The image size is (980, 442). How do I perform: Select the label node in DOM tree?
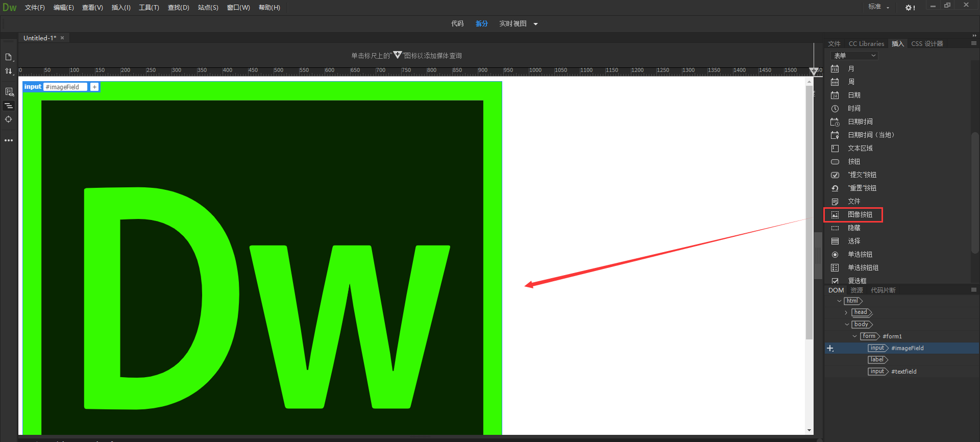(x=878, y=360)
